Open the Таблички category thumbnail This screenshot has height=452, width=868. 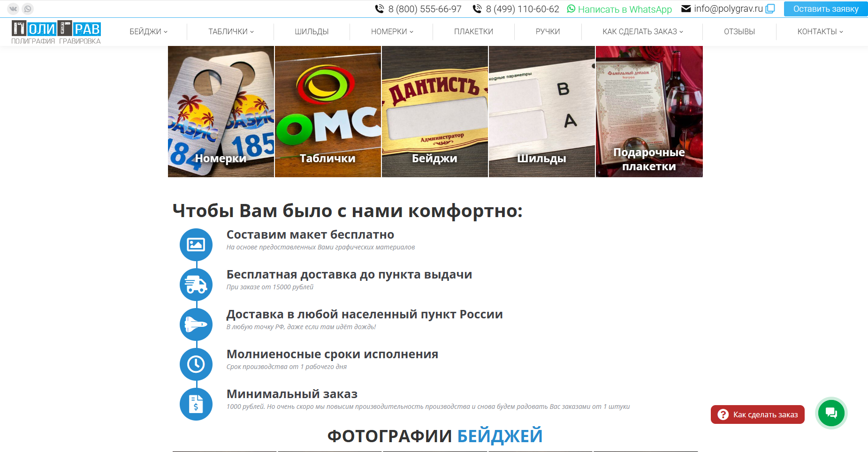[x=328, y=112]
